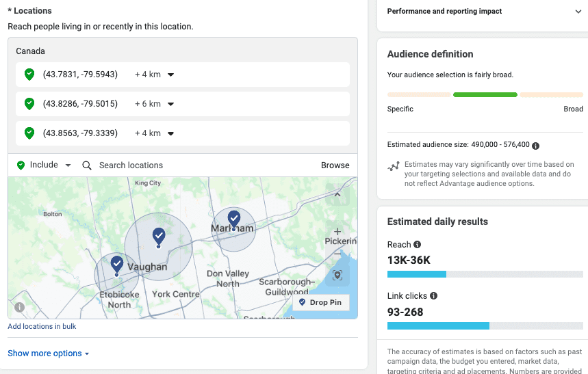Collapse the map with the up chevron
Screen dimensions: 588x374
(337, 194)
